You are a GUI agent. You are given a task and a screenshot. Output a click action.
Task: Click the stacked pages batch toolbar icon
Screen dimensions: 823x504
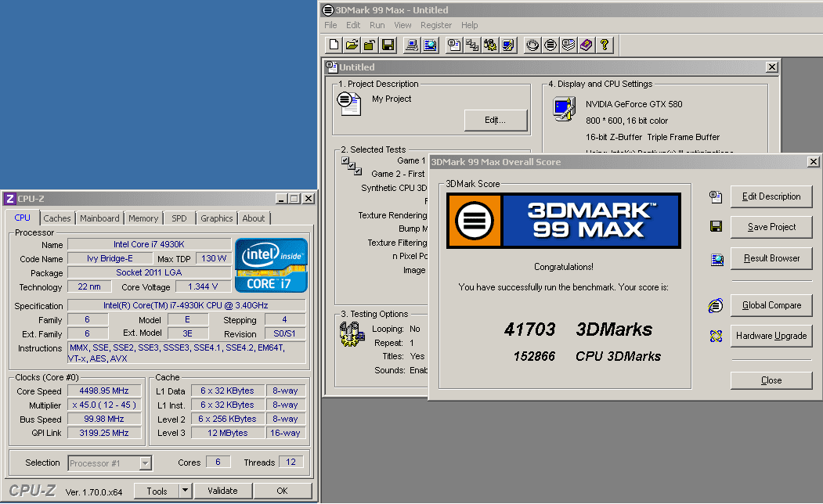pyautogui.click(x=569, y=45)
